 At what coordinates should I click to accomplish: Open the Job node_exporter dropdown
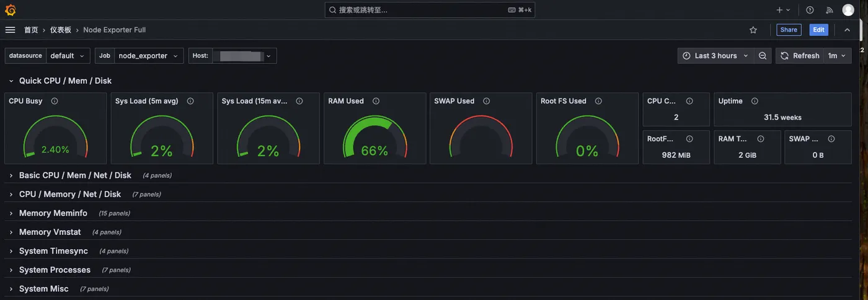click(148, 56)
